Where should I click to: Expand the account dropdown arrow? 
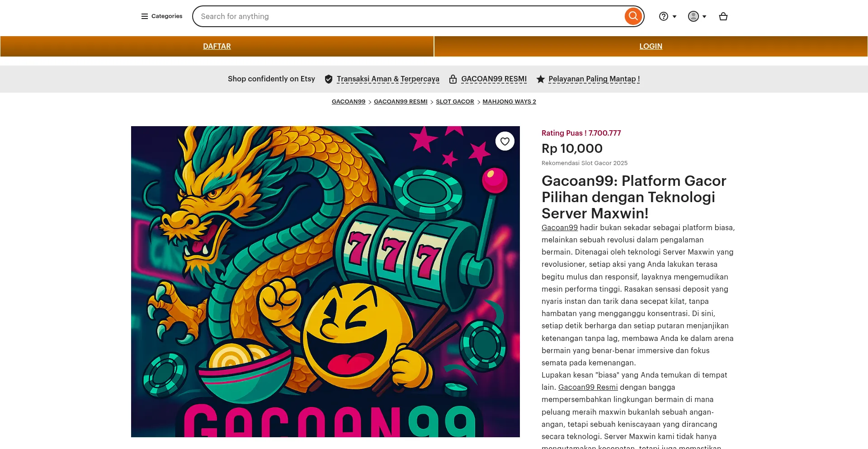coord(704,17)
